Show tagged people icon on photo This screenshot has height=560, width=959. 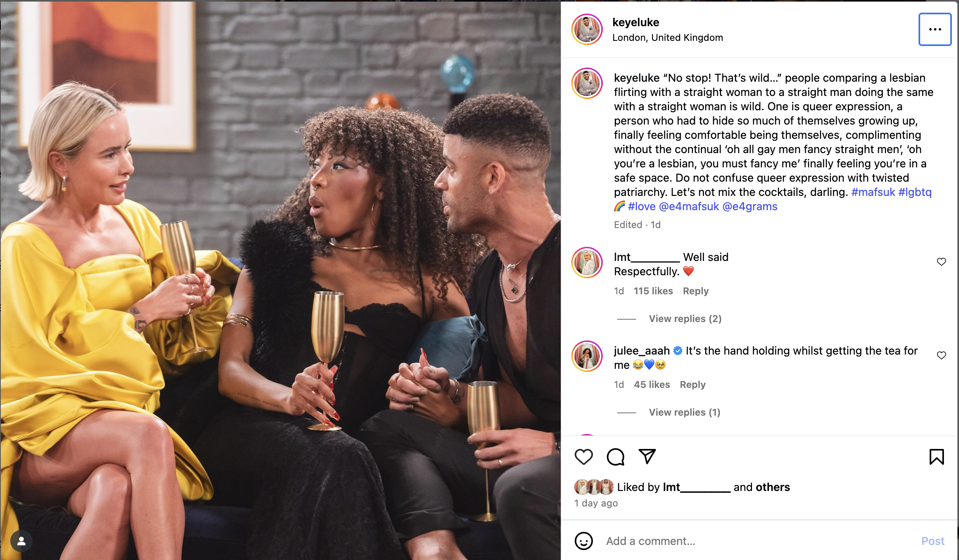[21, 541]
